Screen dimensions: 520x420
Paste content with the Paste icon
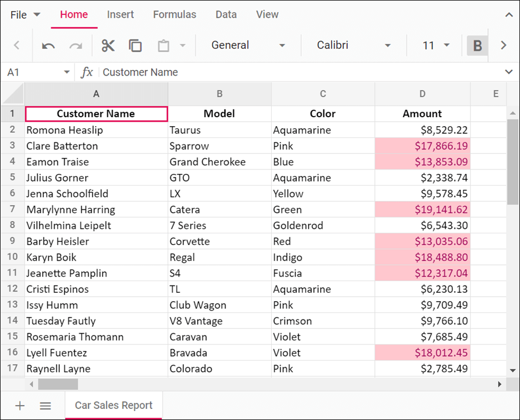click(163, 46)
